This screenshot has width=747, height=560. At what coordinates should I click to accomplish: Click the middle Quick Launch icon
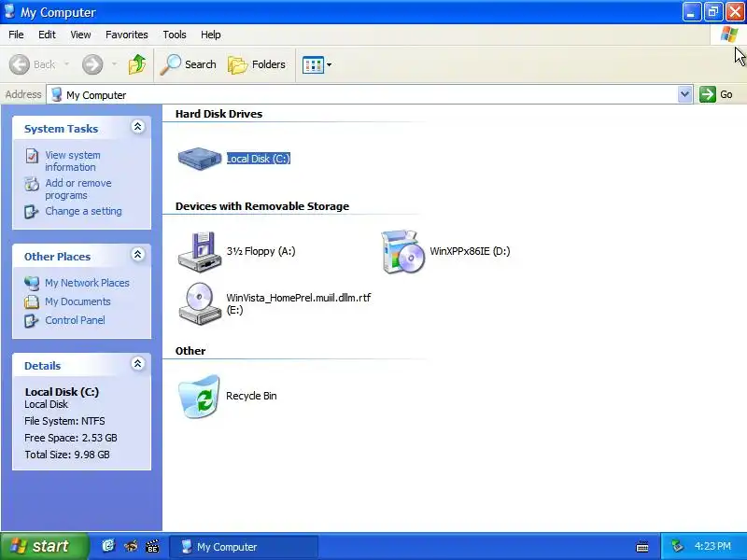click(131, 546)
